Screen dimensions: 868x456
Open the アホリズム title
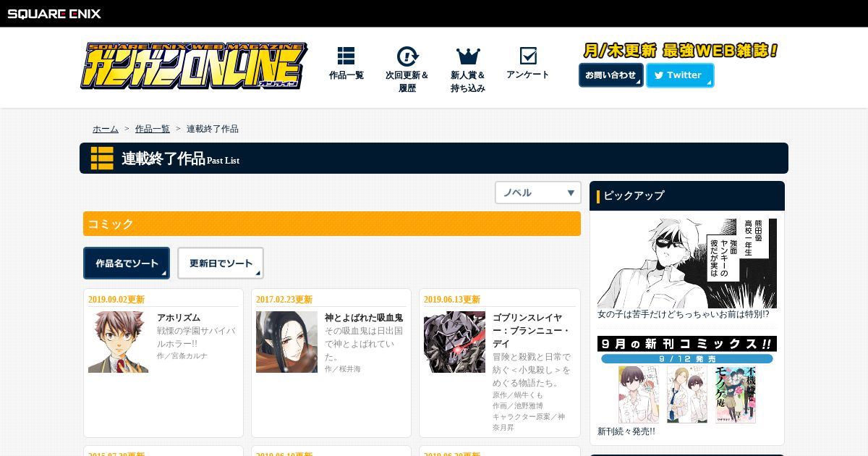(179, 318)
